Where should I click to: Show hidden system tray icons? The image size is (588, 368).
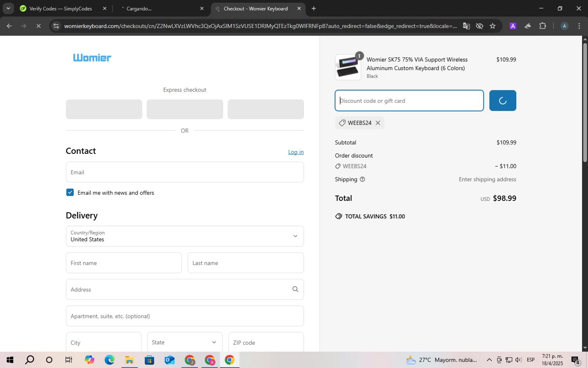[489, 360]
